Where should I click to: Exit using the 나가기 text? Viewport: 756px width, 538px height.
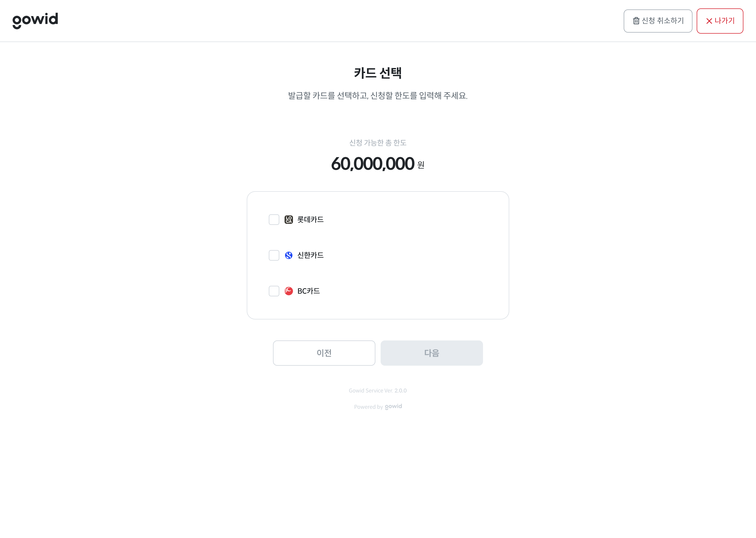pyautogui.click(x=724, y=21)
